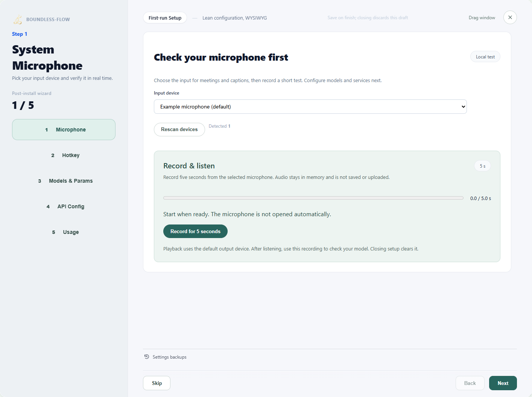Click the 5 s duration badge
Screen dimensions: 532x397
pyautogui.click(x=483, y=166)
